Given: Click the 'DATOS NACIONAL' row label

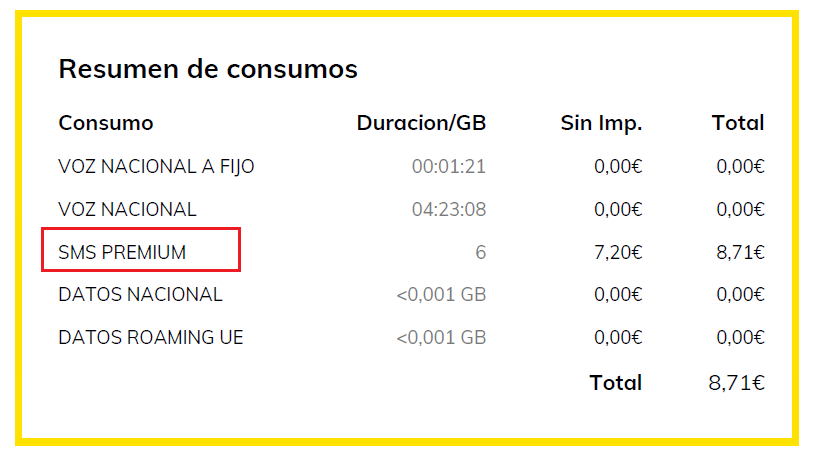Looking at the screenshot, I should (x=140, y=295).
